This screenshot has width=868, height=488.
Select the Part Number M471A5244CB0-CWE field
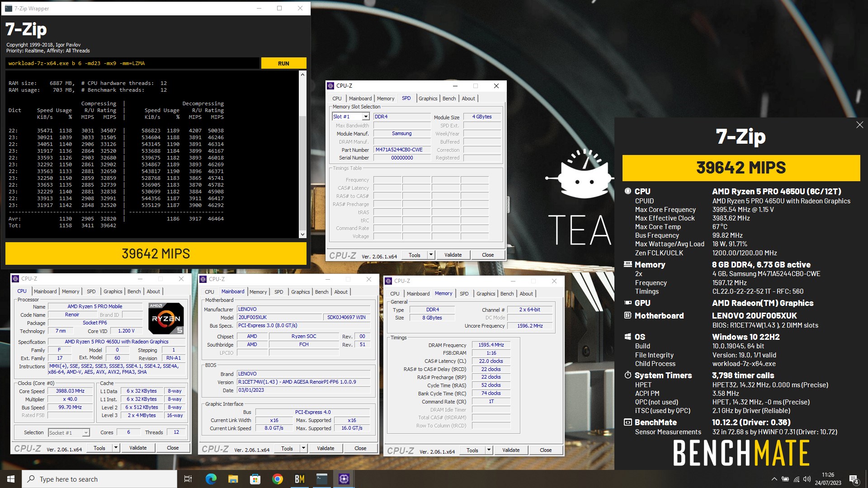tap(401, 150)
